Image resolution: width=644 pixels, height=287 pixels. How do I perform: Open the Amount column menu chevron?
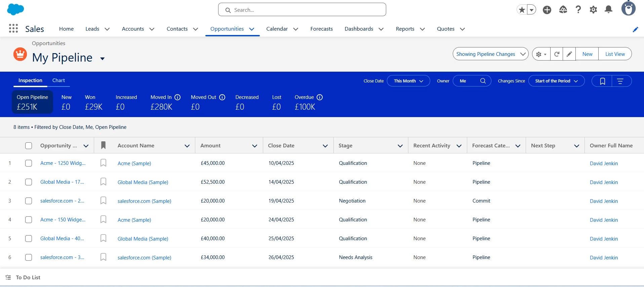(x=255, y=146)
